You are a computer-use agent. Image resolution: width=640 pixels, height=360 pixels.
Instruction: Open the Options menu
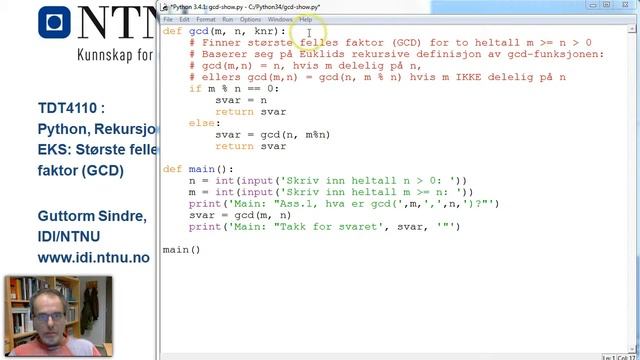tap(250, 19)
